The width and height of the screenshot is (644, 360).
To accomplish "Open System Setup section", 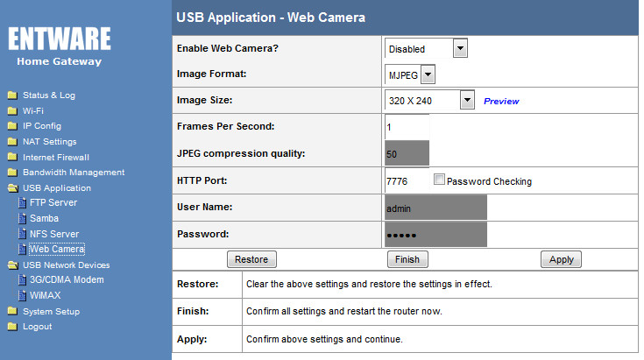I will pyautogui.click(x=52, y=312).
